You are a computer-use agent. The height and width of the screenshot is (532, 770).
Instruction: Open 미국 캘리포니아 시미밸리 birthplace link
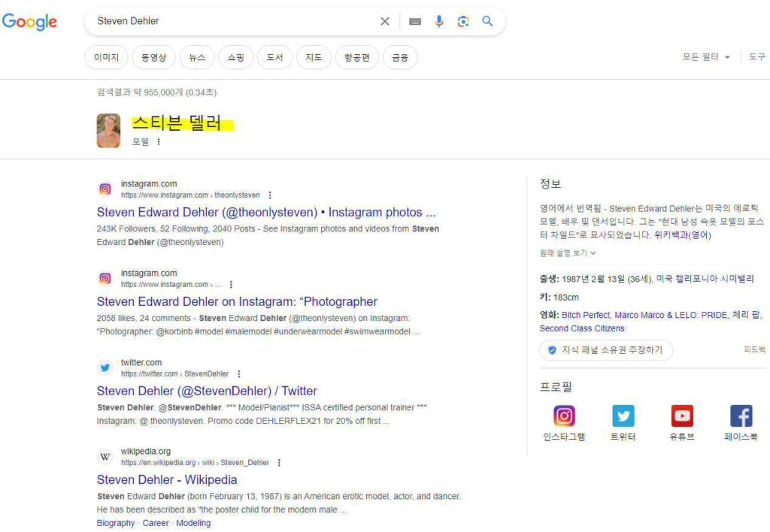pos(705,279)
